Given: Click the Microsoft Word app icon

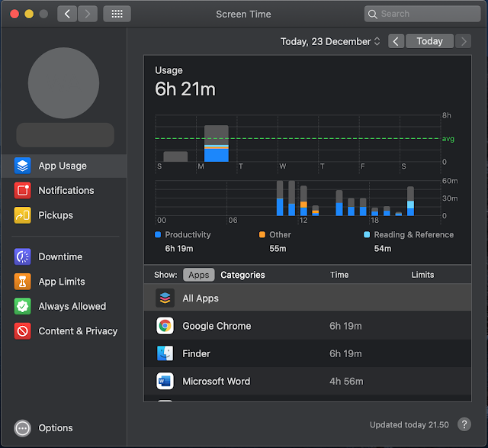Looking at the screenshot, I should [x=165, y=381].
